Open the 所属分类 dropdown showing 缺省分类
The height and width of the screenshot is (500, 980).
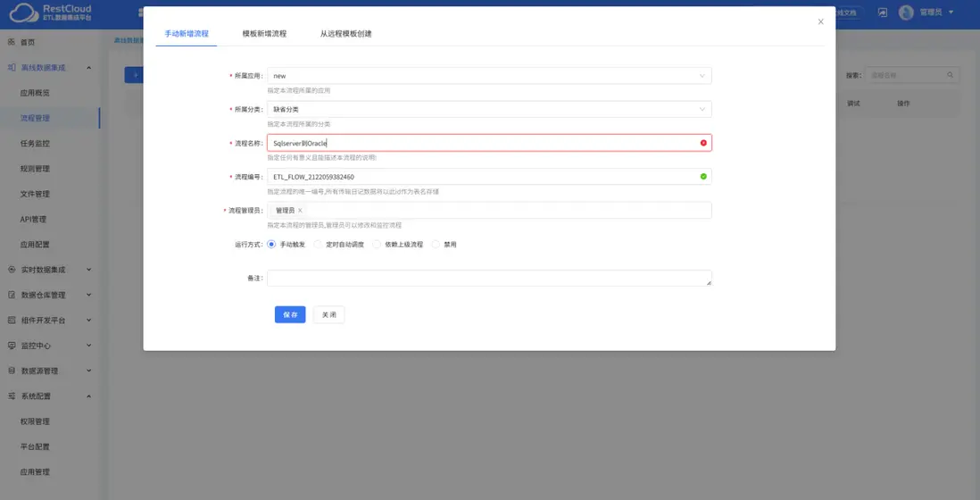pyautogui.click(x=489, y=109)
